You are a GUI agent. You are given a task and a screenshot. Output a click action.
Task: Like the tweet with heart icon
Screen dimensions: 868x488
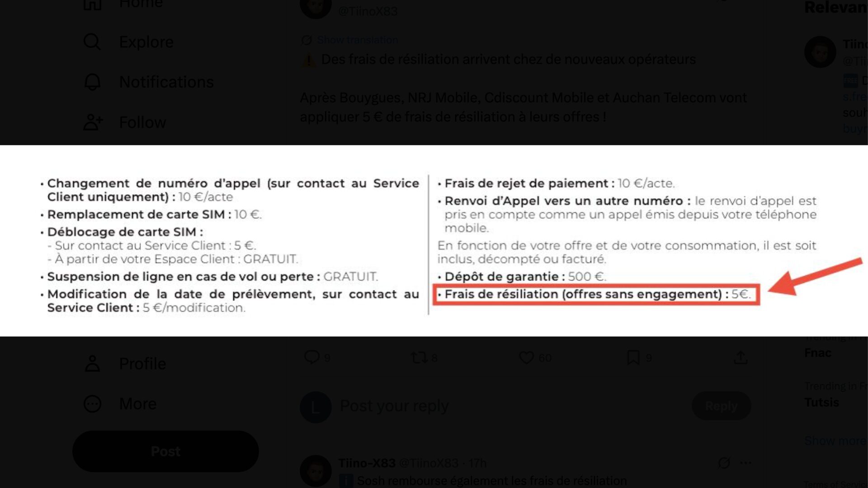(x=526, y=358)
